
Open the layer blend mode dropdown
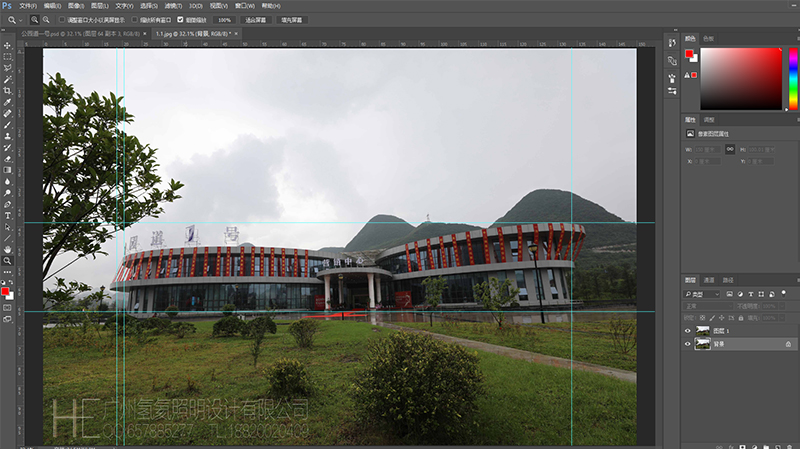tap(708, 306)
